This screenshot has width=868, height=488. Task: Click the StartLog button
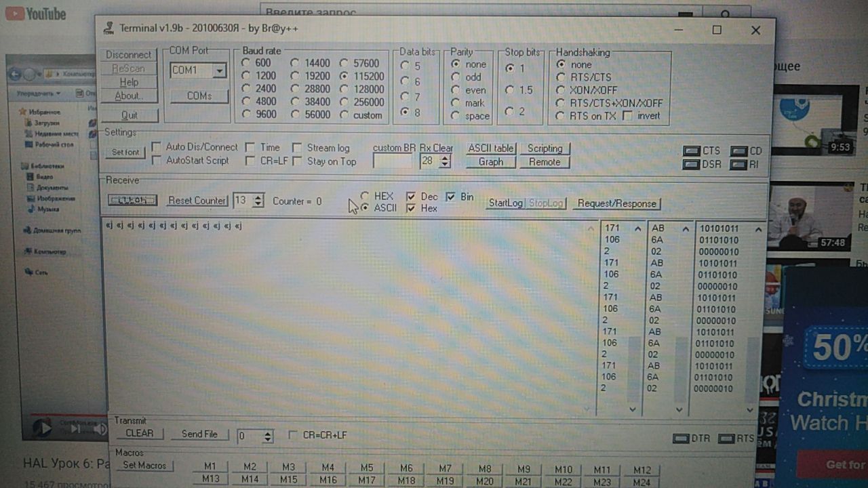tap(506, 203)
